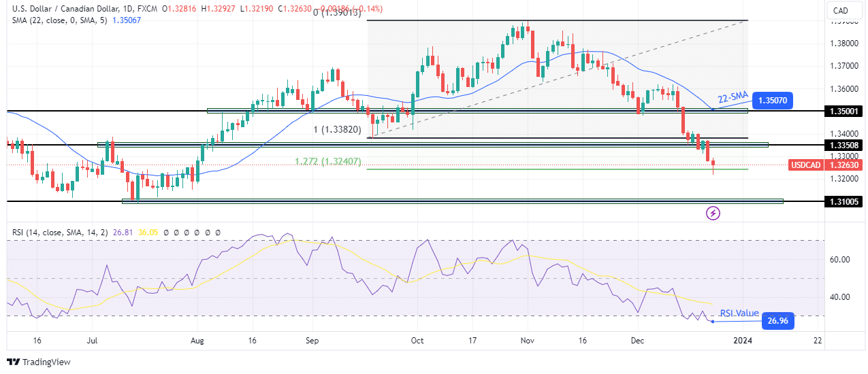Select the 1.35070 SMA price label
Viewport: 868px width, 374px height.
click(x=774, y=99)
